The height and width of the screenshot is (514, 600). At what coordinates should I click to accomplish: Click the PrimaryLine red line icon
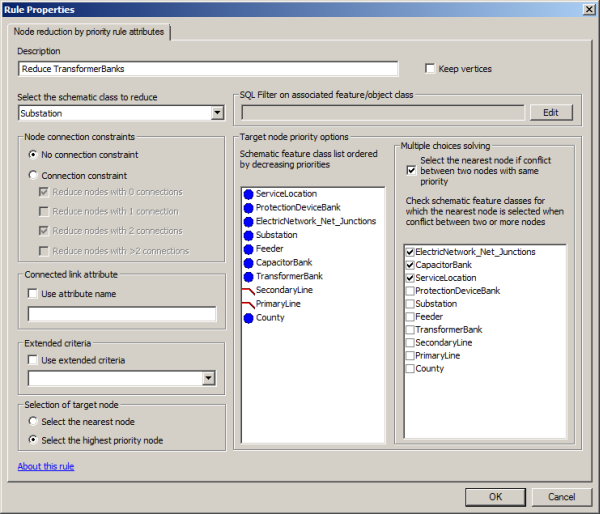click(x=248, y=304)
